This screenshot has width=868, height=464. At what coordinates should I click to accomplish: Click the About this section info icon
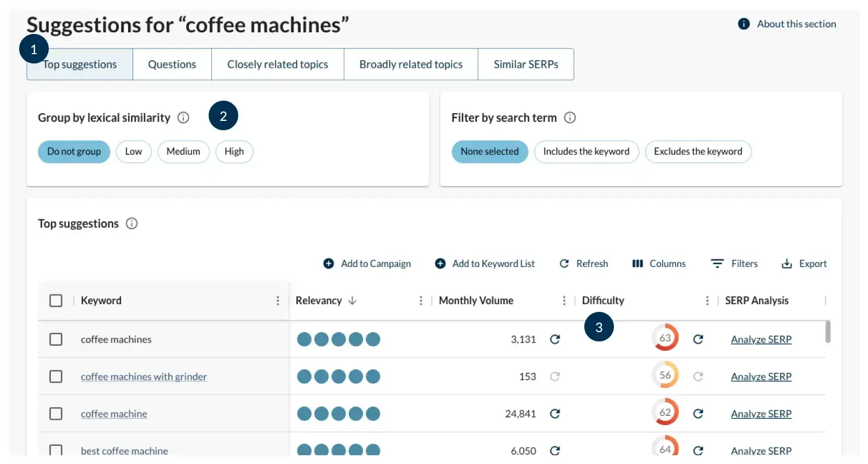pyautogui.click(x=744, y=24)
